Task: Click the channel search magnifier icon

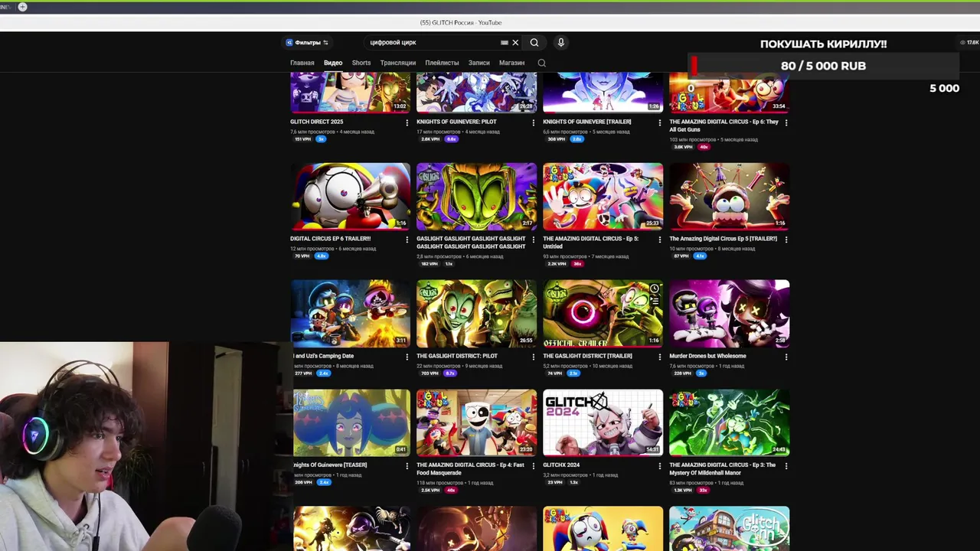Action: point(541,63)
